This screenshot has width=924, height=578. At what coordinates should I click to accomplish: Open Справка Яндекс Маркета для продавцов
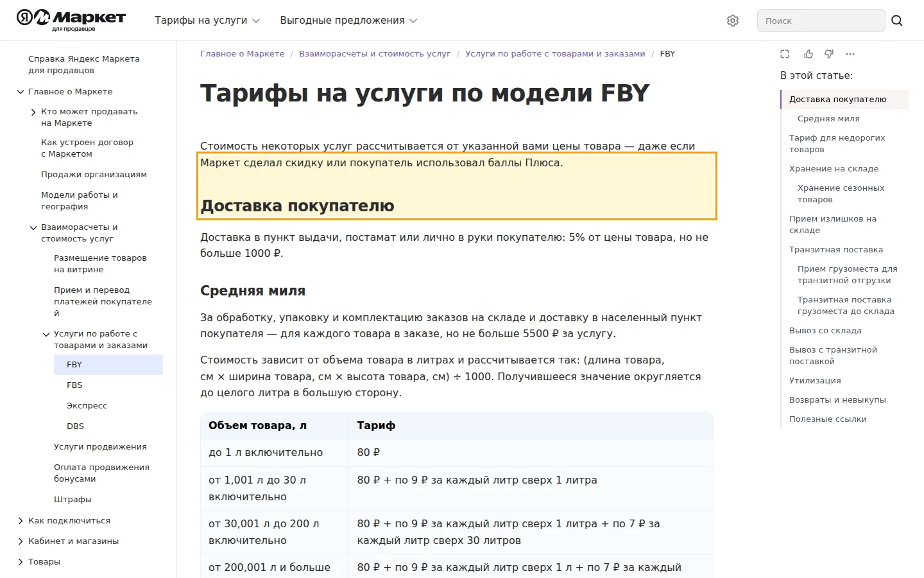pyautogui.click(x=84, y=64)
